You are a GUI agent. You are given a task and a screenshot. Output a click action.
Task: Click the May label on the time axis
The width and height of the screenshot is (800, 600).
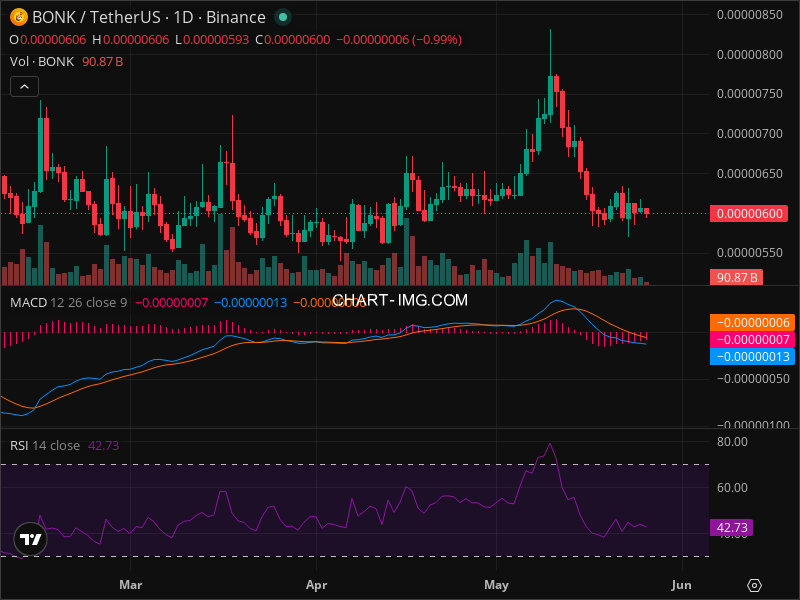[496, 585]
